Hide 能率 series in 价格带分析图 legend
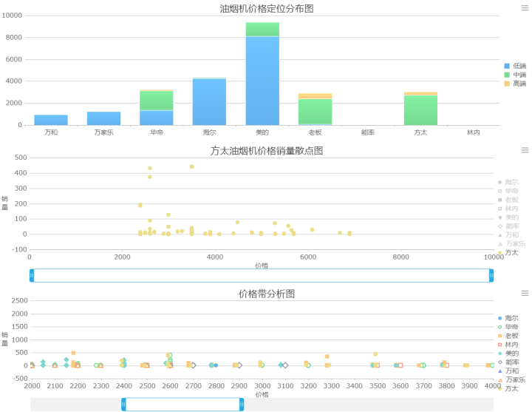This screenshot has height=412, width=532. coord(508,362)
